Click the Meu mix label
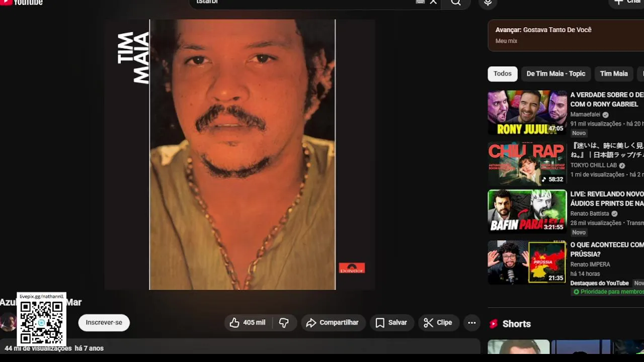 coord(506,41)
